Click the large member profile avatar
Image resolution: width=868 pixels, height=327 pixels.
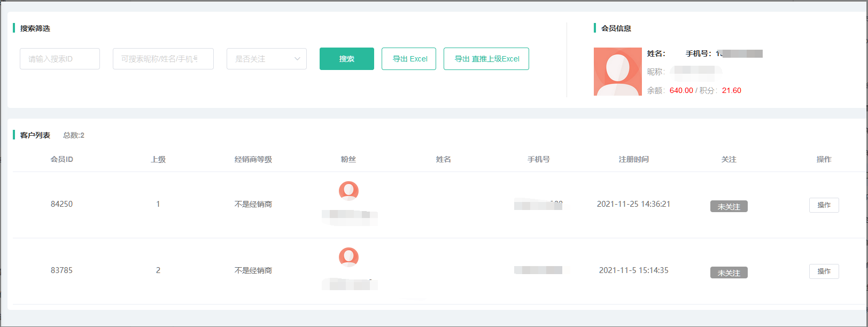[617, 72]
